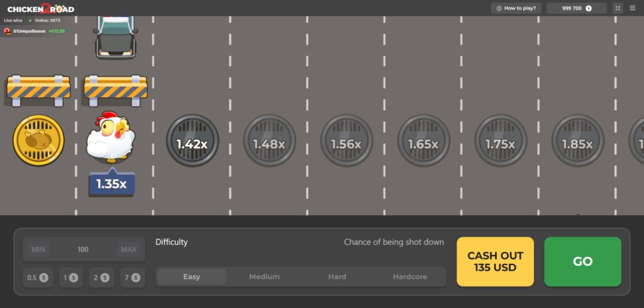Image resolution: width=644 pixels, height=308 pixels.
Task: Select Easy difficulty
Action: coord(191,277)
